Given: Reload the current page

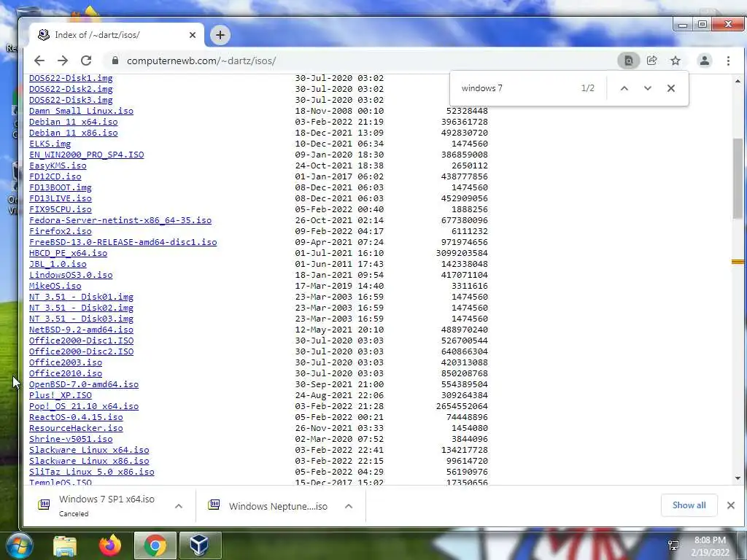Looking at the screenshot, I should tap(86, 61).
